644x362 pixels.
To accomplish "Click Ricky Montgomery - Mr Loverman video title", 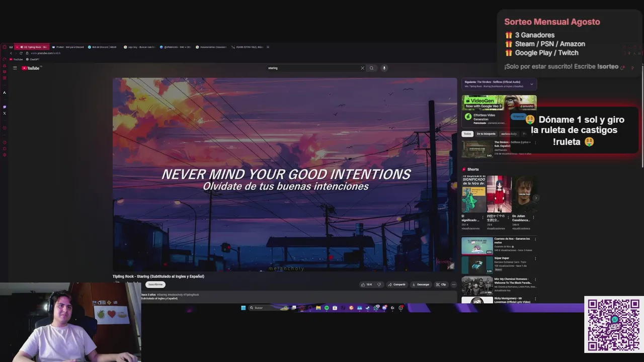I will click(x=512, y=300).
